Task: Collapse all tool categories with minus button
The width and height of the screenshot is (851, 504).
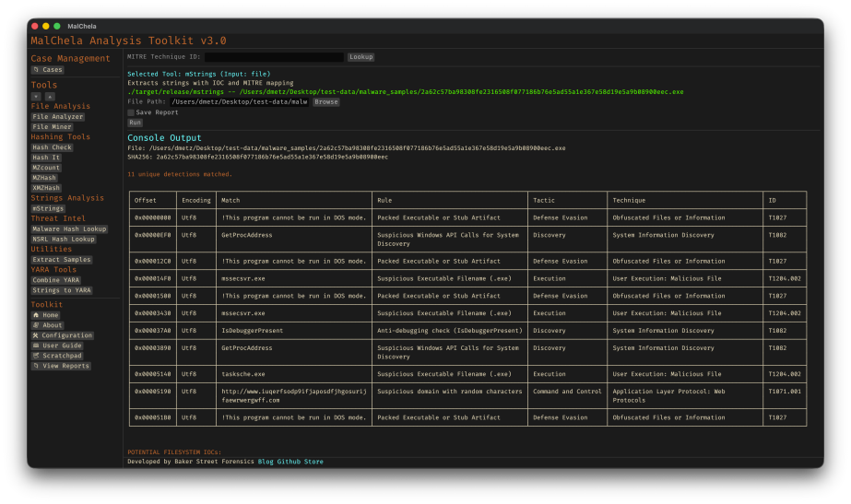Action: tap(50, 96)
